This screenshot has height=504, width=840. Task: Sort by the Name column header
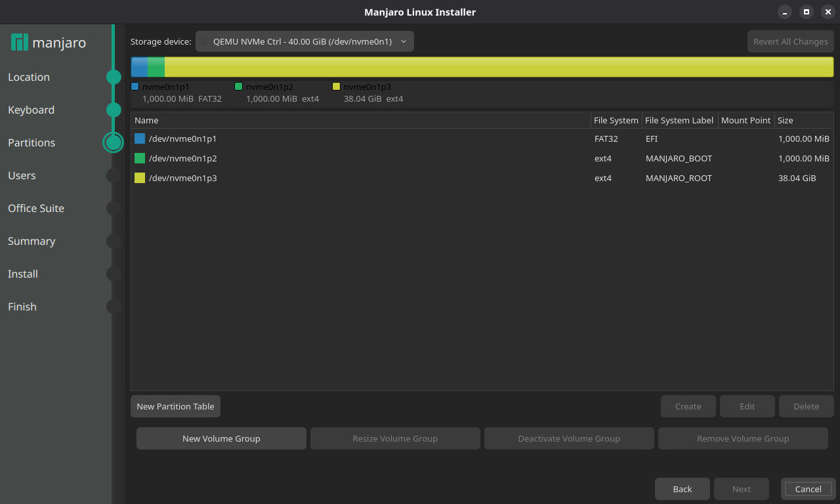click(x=361, y=121)
